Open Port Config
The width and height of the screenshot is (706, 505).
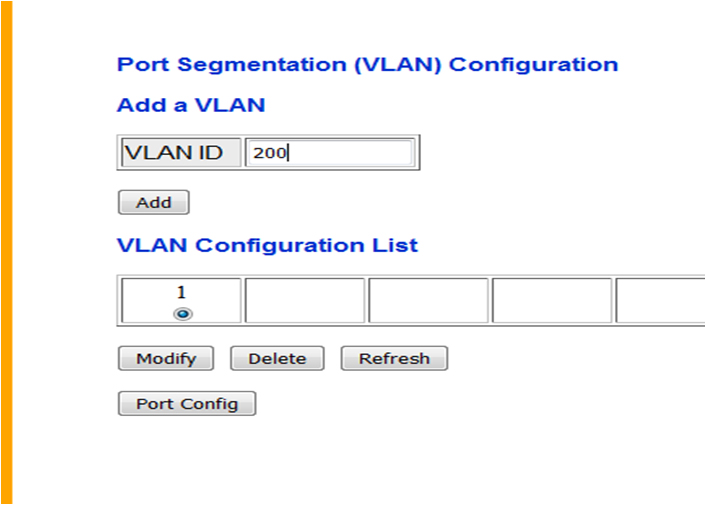[x=187, y=404]
